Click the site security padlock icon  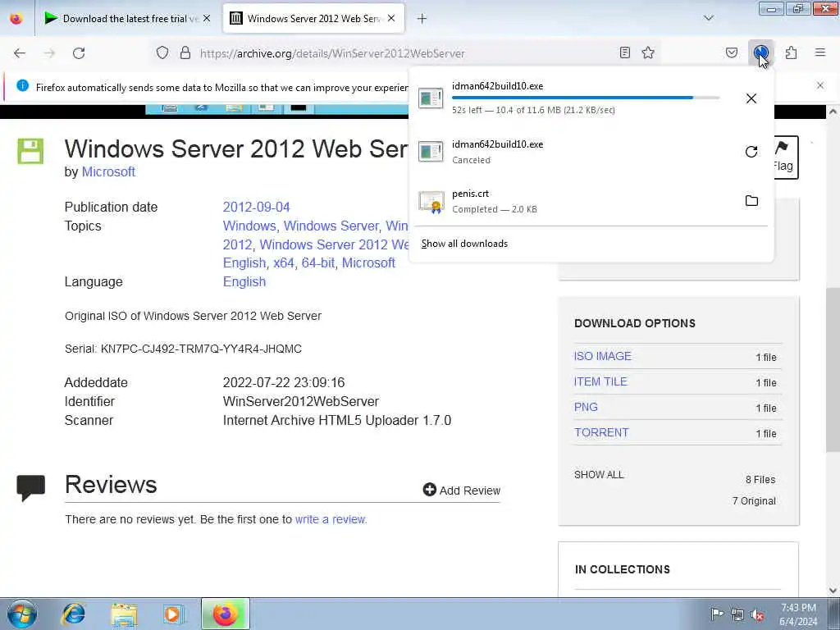click(185, 52)
